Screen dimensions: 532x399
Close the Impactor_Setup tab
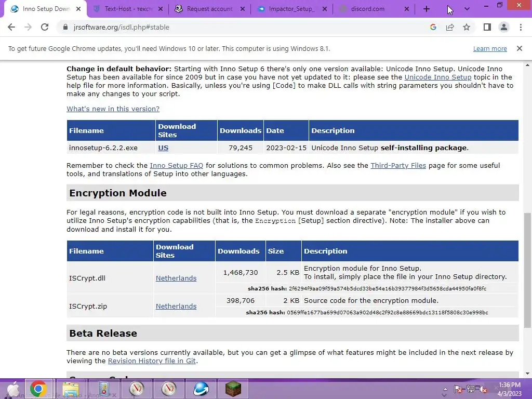[x=325, y=9]
